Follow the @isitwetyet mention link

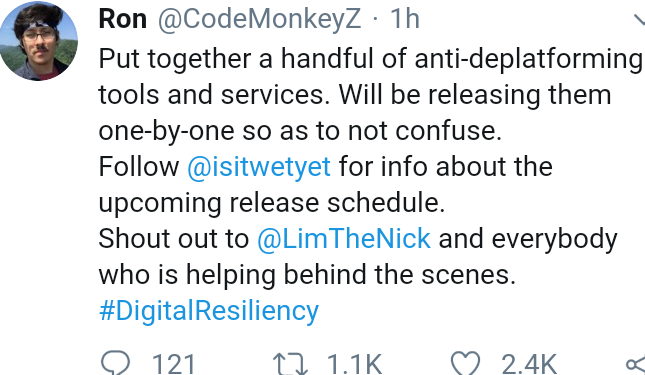(x=259, y=167)
